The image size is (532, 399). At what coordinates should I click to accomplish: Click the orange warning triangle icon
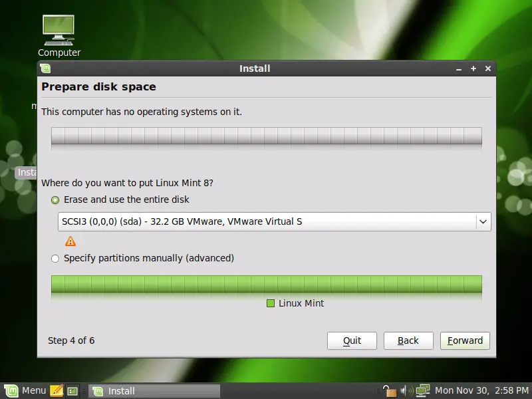(x=70, y=241)
